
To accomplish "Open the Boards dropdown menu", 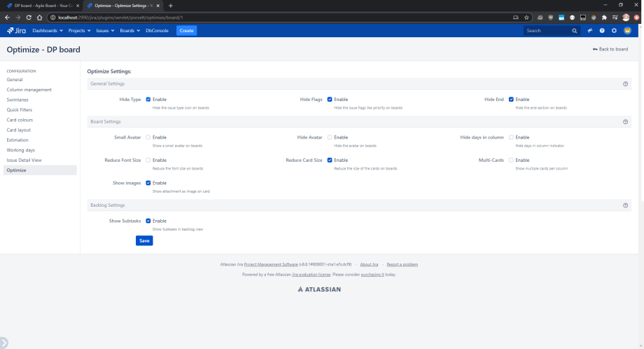I will 129,30.
